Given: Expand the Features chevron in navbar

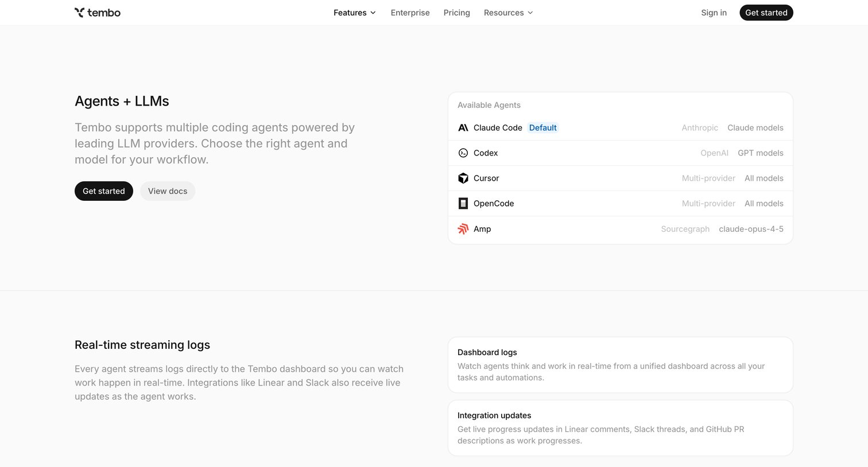Looking at the screenshot, I should click(373, 13).
